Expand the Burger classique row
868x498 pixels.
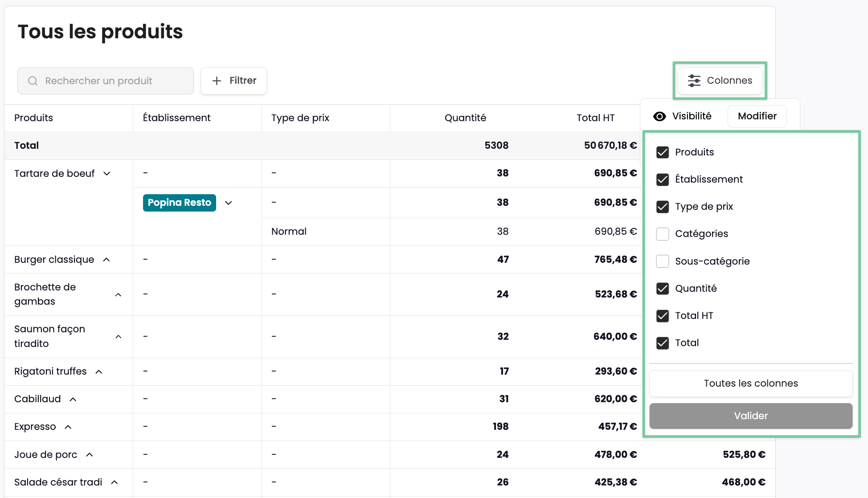(x=106, y=260)
